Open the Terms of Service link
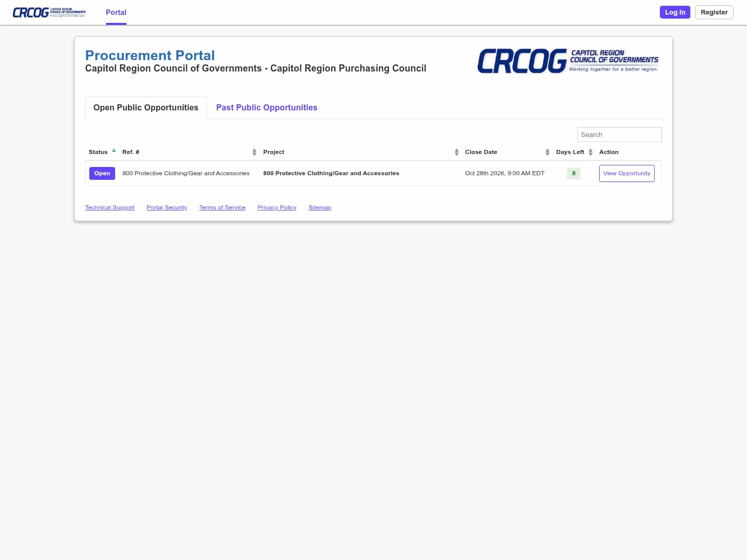Image resolution: width=747 pixels, height=560 pixels. click(222, 207)
